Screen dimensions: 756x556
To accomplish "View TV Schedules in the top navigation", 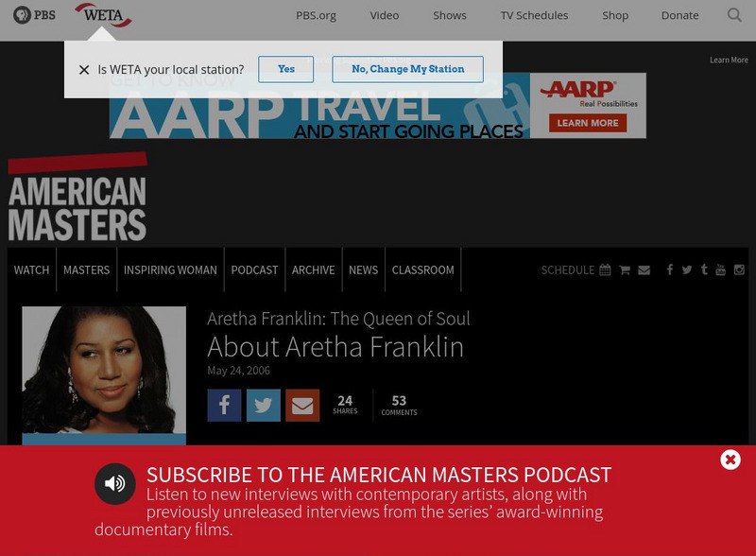I will coord(534,15).
